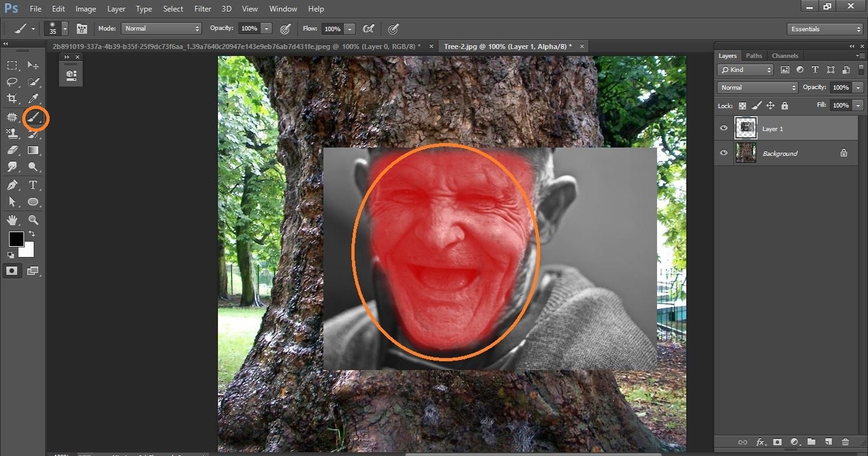Image resolution: width=868 pixels, height=456 pixels.
Task: Enable Lock transparent pixels for Layer 1
Action: [742, 106]
